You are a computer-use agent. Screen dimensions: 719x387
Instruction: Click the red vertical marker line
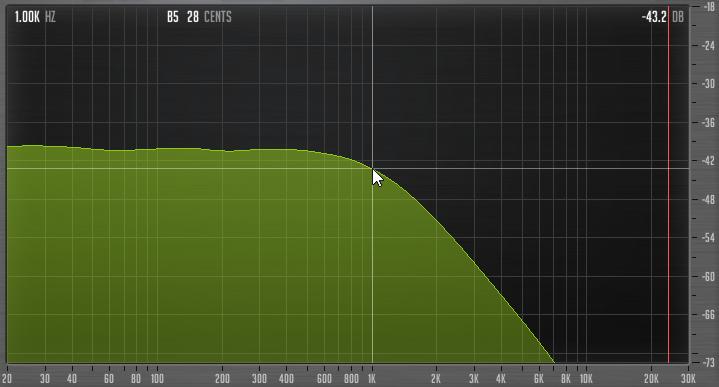coord(669,184)
